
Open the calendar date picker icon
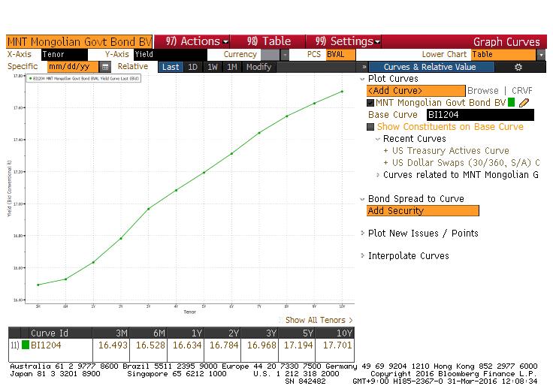point(105,67)
